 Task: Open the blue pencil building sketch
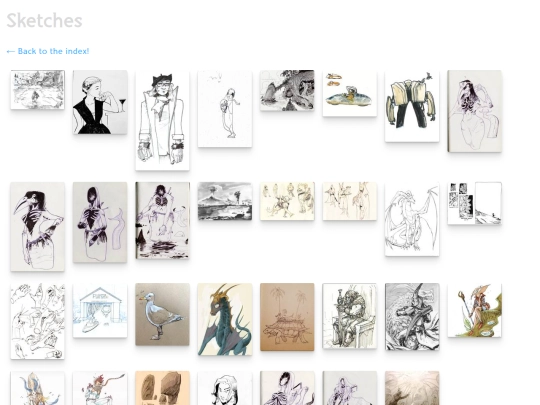pos(100,311)
